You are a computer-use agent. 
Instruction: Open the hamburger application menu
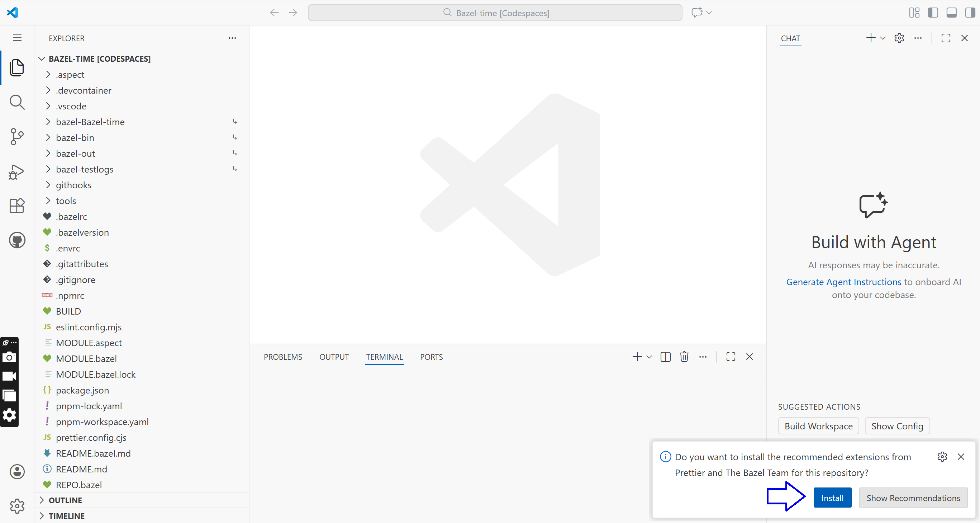[x=17, y=38]
